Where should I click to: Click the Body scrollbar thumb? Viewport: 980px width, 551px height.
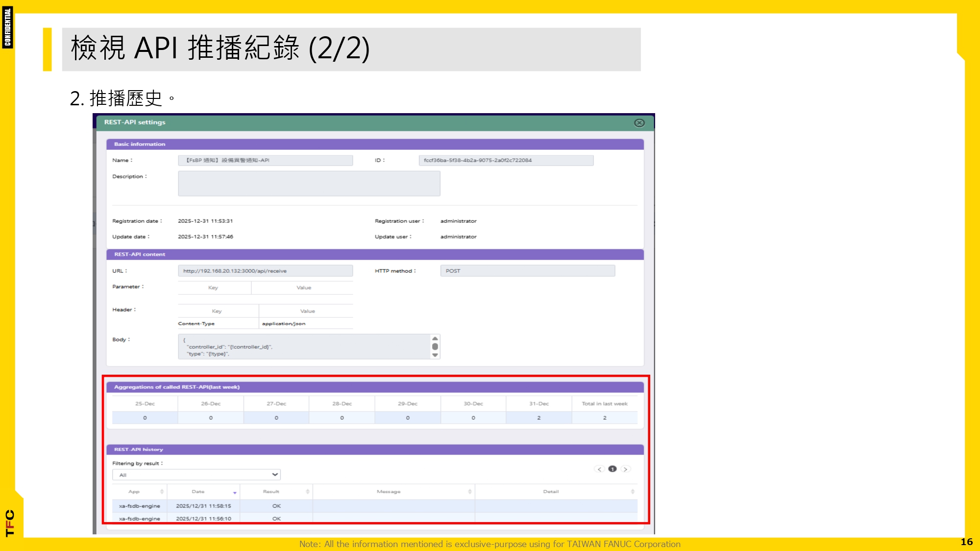click(435, 346)
